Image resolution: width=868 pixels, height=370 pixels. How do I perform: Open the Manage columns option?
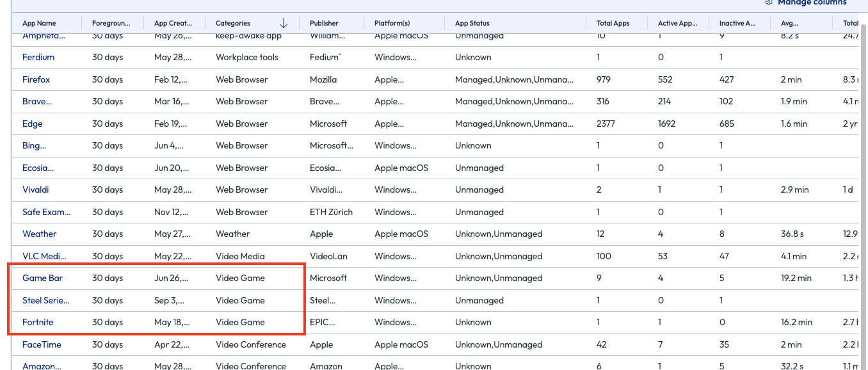tap(811, 3)
